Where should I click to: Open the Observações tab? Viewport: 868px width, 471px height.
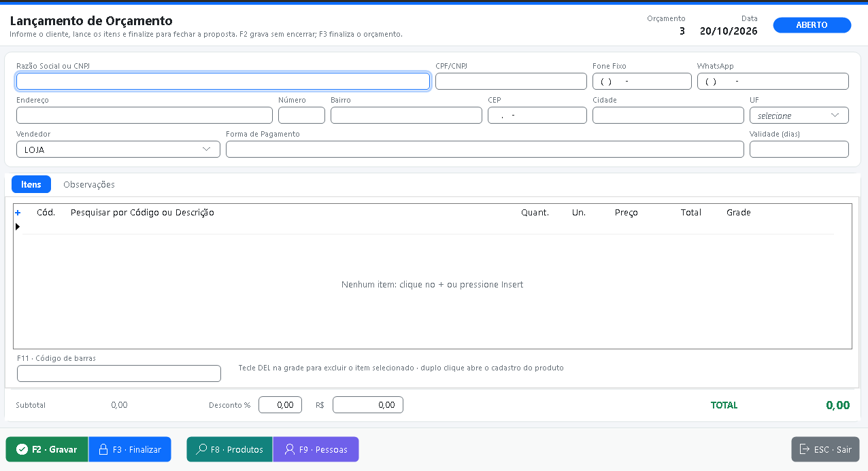click(x=89, y=184)
